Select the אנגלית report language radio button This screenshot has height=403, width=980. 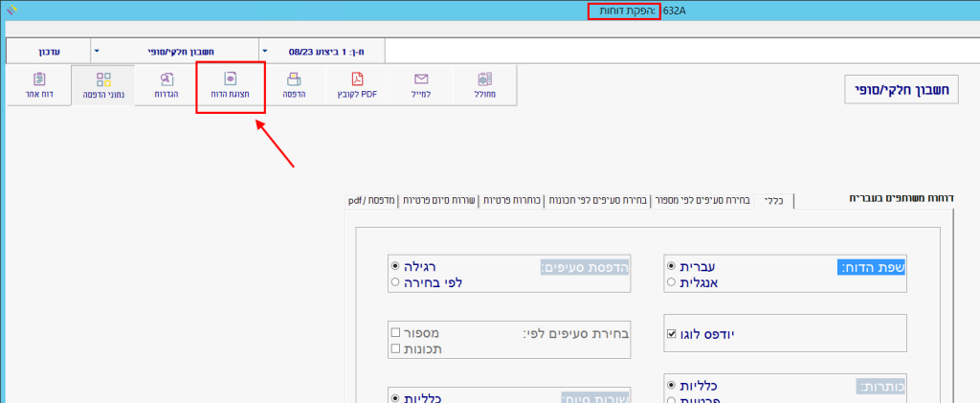pos(671,282)
